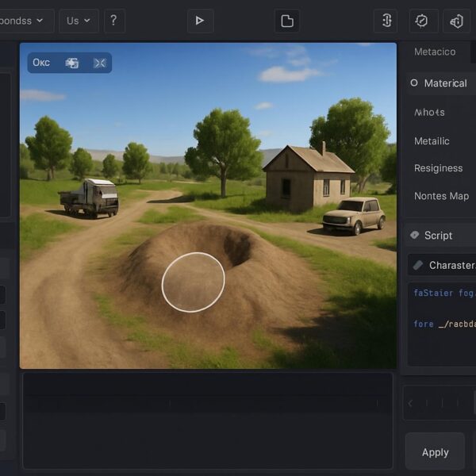The image size is (476, 476).
Task: Click the bracketed cursor icon in top toolbar
Action: coord(386,21)
